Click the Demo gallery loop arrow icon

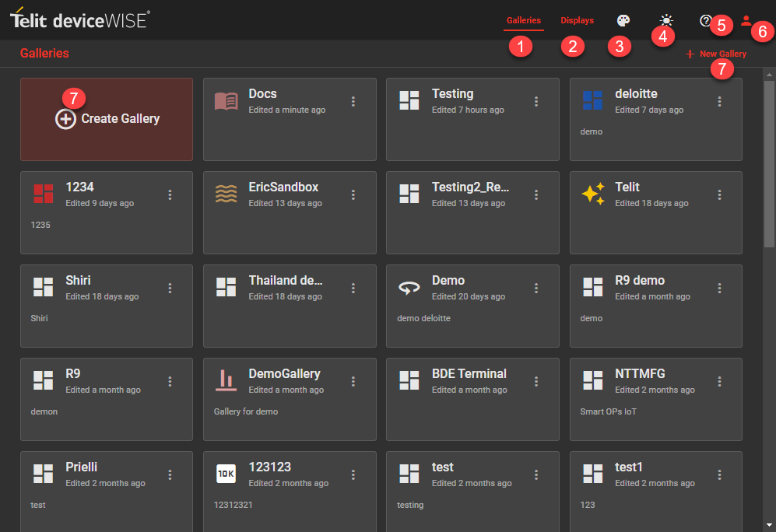409,287
